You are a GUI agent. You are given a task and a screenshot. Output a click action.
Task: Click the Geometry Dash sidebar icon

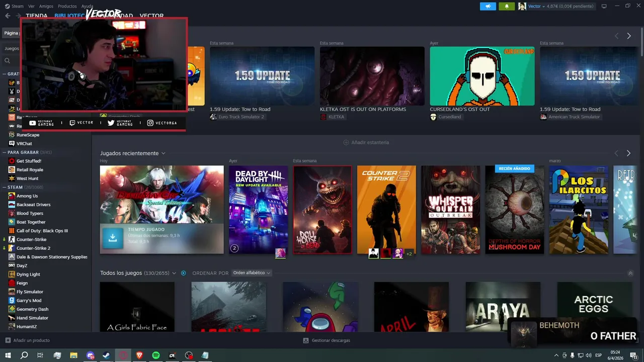(x=12, y=309)
